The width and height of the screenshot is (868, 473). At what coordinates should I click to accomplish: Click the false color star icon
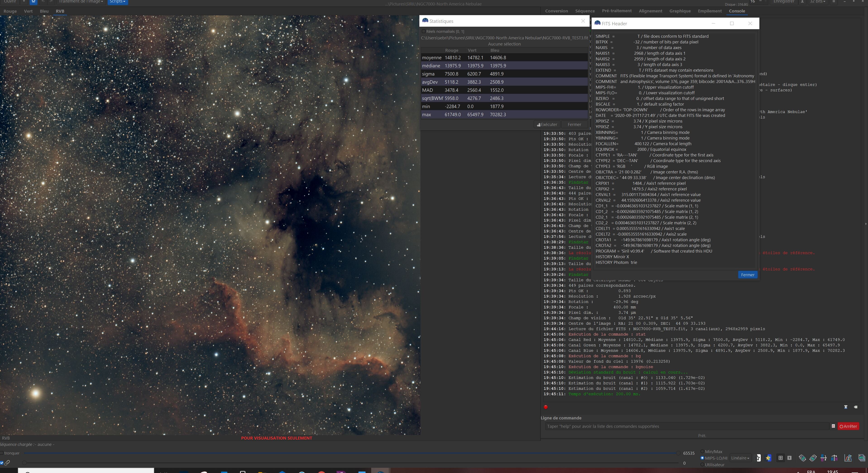(768, 458)
